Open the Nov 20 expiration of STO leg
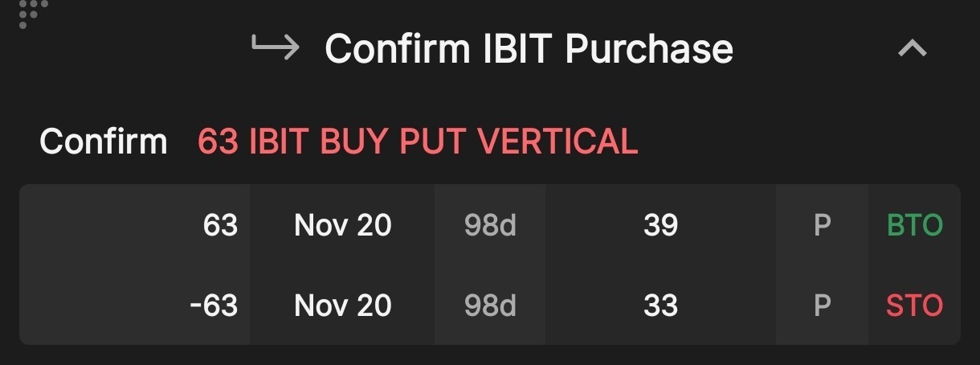This screenshot has height=365, width=980. pos(343,306)
